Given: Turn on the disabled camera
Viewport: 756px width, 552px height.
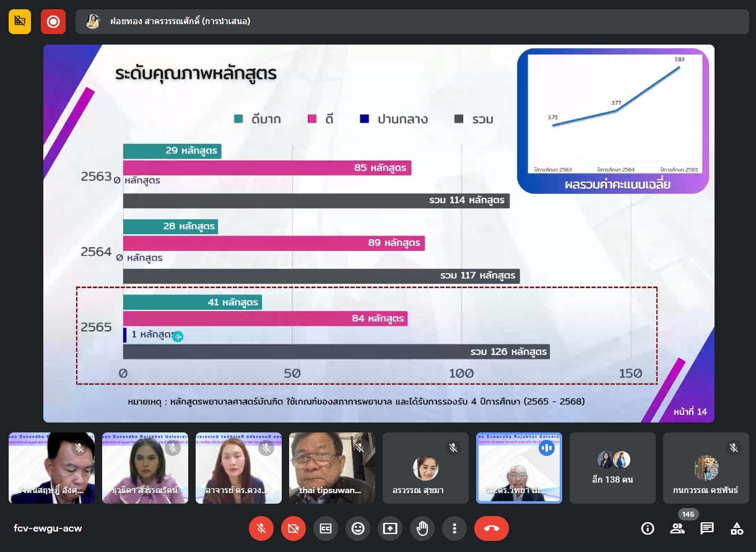Looking at the screenshot, I should click(x=293, y=528).
